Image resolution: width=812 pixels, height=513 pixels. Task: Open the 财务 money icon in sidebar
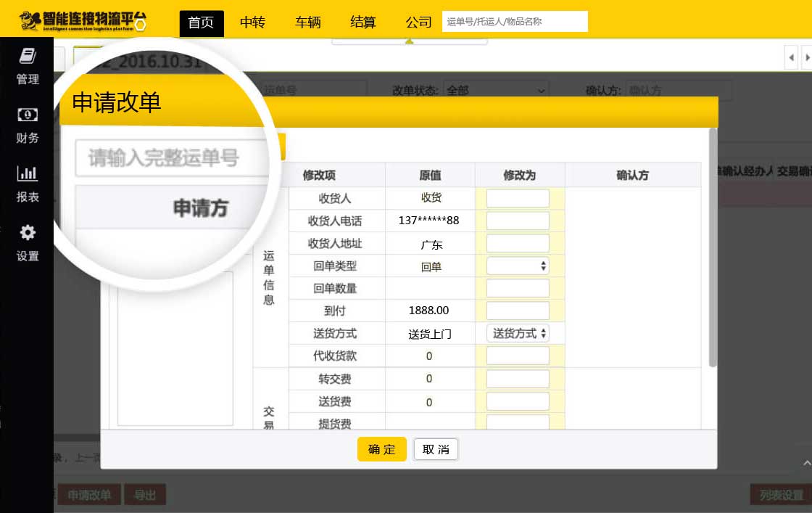pos(28,115)
